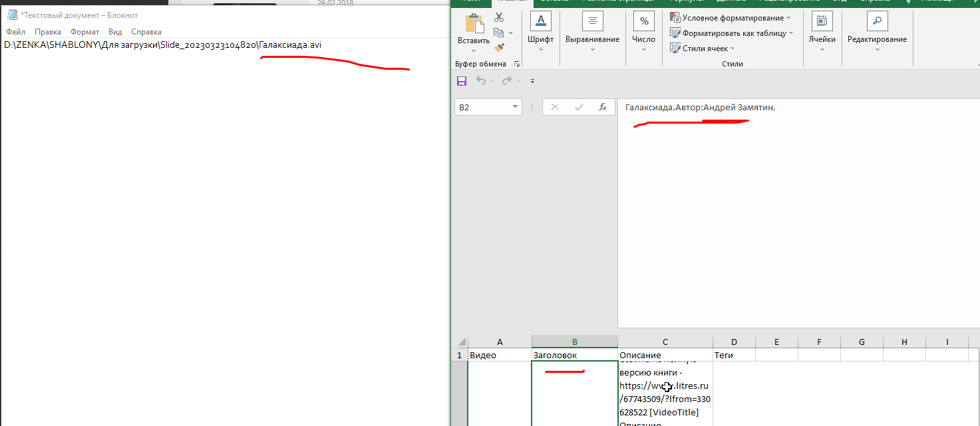Select column H header
The image size is (980, 426).
[x=904, y=342]
